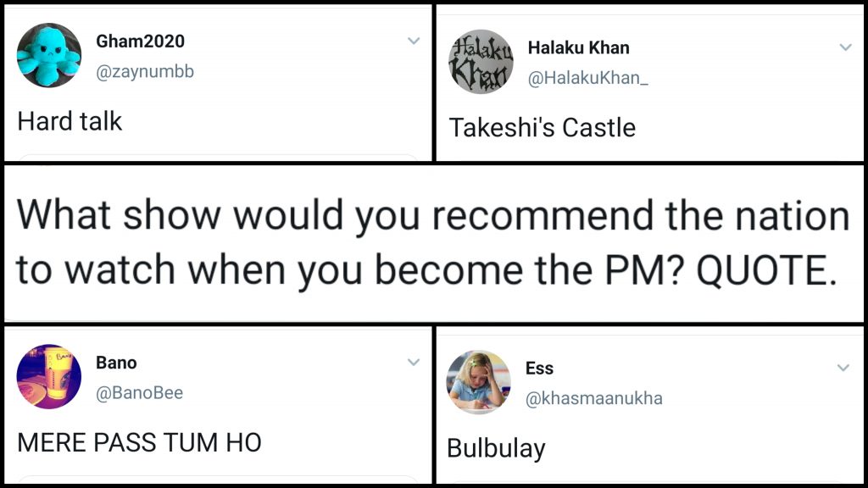This screenshot has height=488, width=868.
Task: Open the @zaynumbb handle link
Action: (145, 71)
